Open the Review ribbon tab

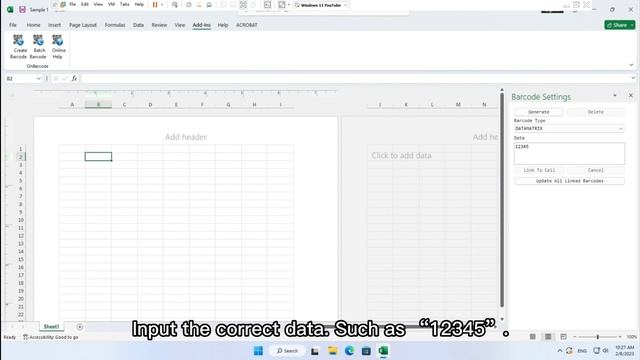click(159, 25)
